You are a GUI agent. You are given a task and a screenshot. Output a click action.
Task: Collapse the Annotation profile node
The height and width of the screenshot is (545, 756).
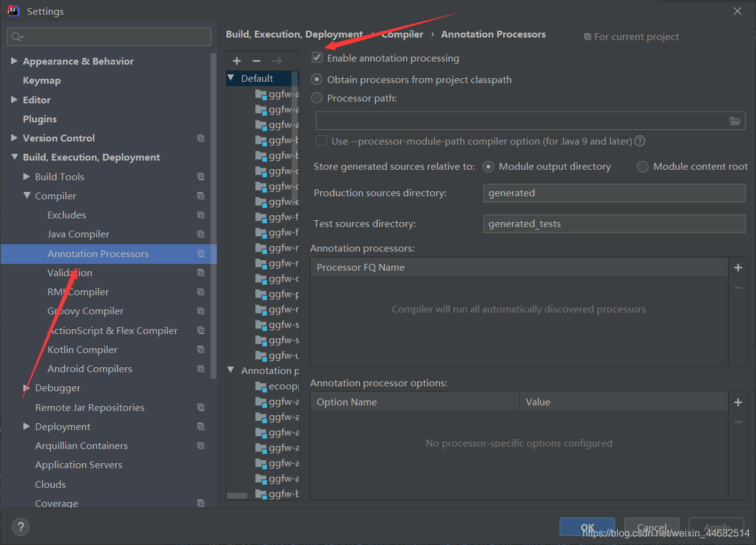pyautogui.click(x=231, y=370)
